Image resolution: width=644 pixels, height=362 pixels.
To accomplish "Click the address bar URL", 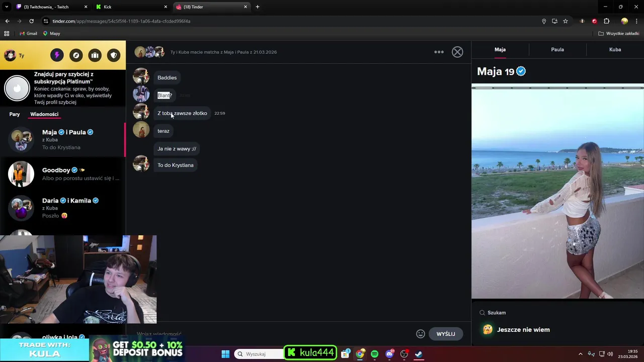I will pyautogui.click(x=121, y=21).
